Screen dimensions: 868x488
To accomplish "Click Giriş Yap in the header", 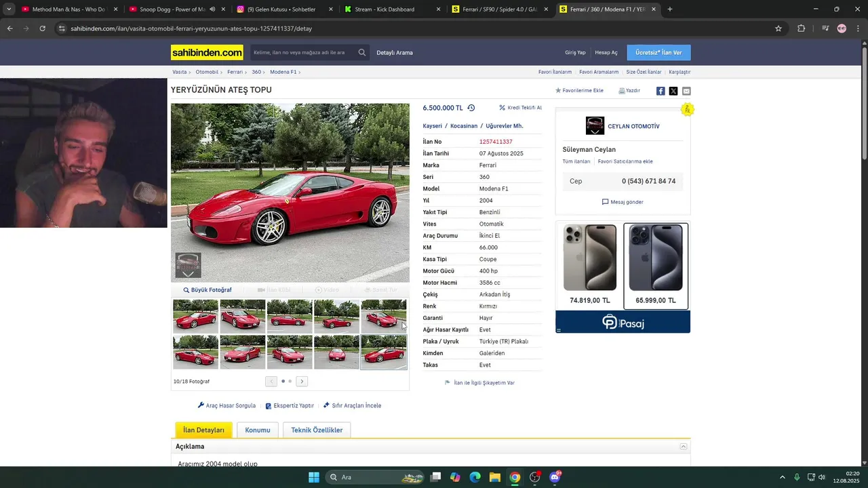I will (x=575, y=53).
